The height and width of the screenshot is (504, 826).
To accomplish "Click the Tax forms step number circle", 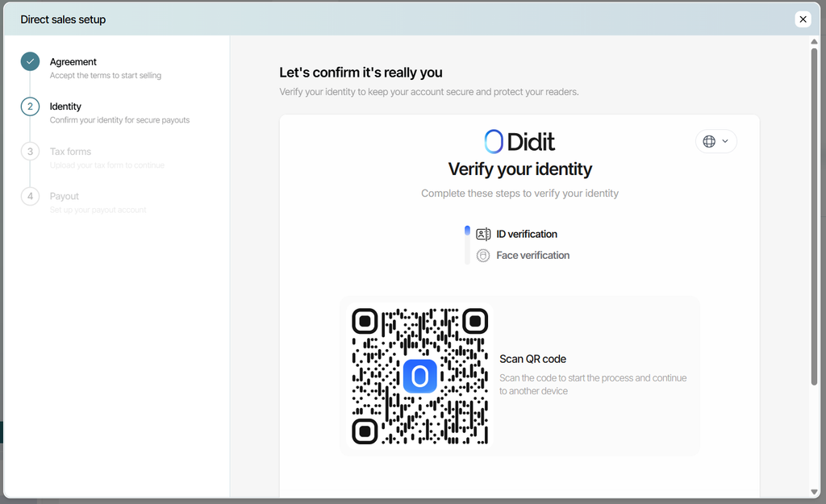I will click(30, 152).
